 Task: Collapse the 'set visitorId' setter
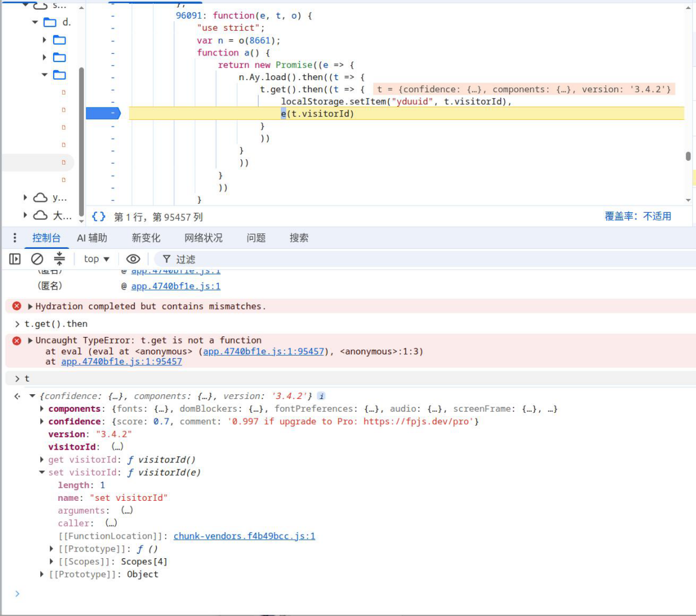[42, 472]
